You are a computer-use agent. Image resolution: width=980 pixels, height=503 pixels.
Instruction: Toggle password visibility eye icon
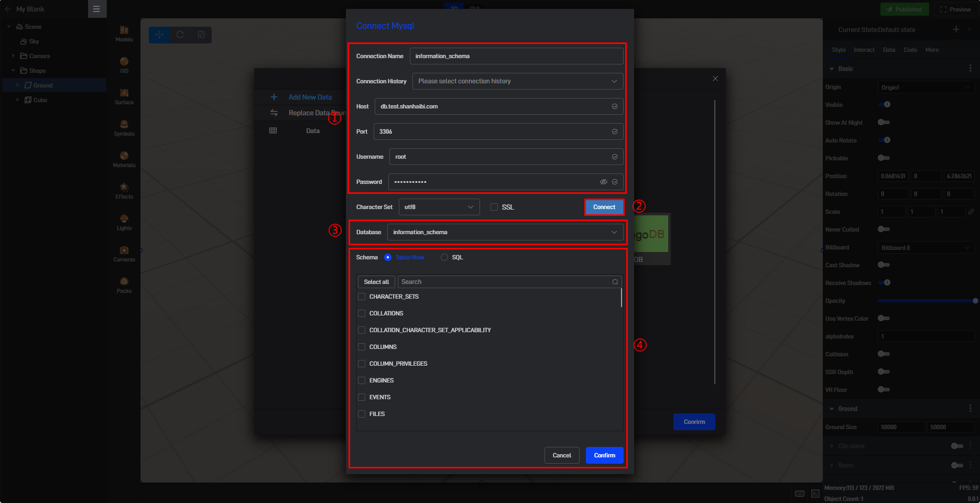coord(604,182)
